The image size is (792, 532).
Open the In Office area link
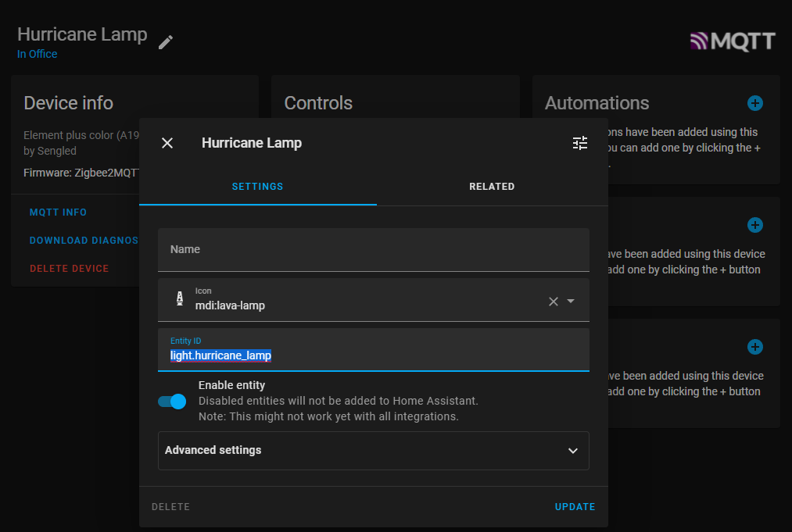coord(37,54)
